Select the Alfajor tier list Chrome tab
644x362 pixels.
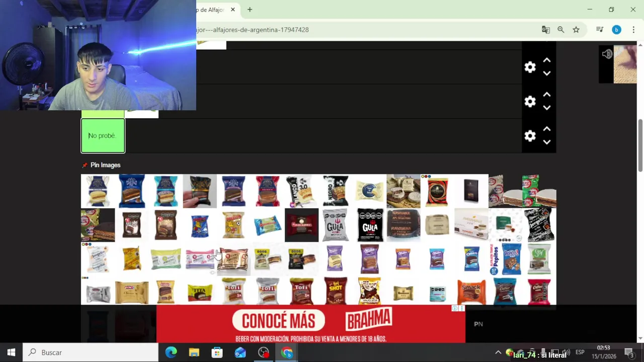(x=211, y=10)
